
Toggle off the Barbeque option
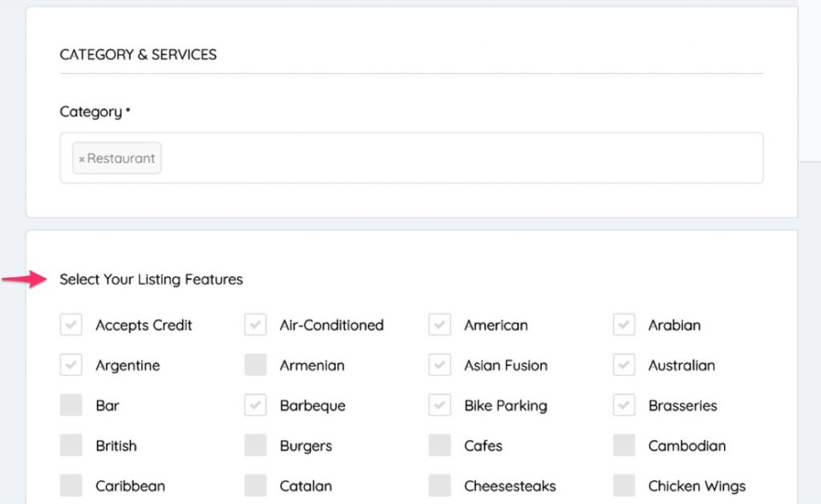click(x=255, y=405)
